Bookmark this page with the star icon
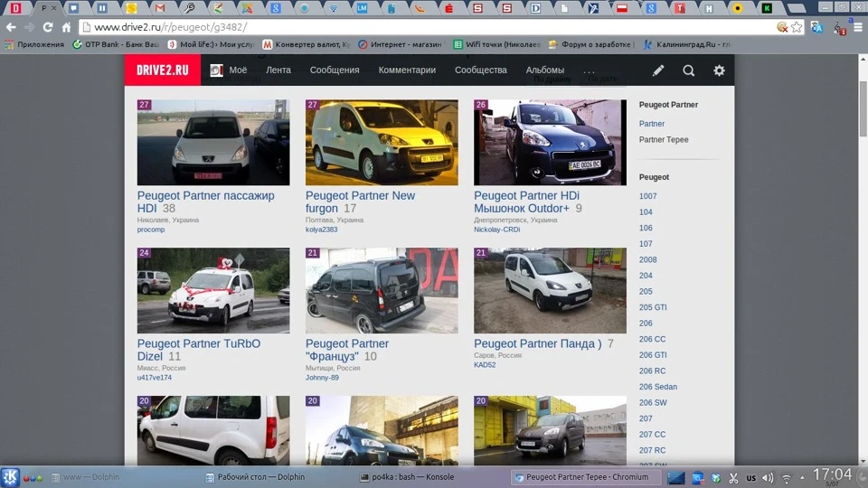Viewport: 868px width, 488px height. pos(797,27)
